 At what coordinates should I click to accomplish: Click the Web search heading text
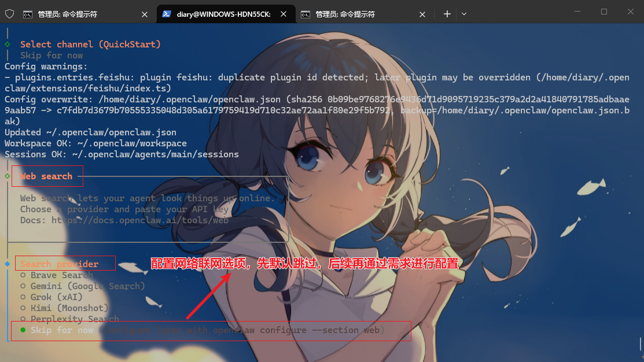tap(46, 176)
